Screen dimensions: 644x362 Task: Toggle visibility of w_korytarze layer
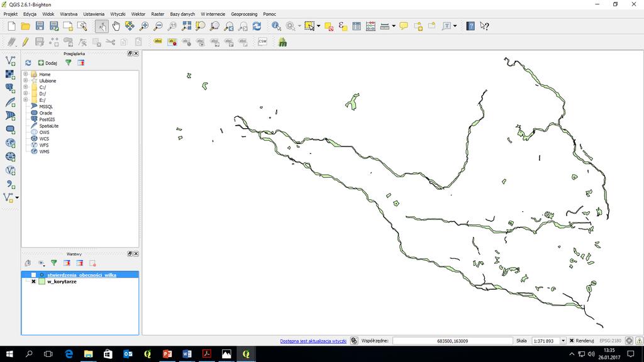pos(34,282)
